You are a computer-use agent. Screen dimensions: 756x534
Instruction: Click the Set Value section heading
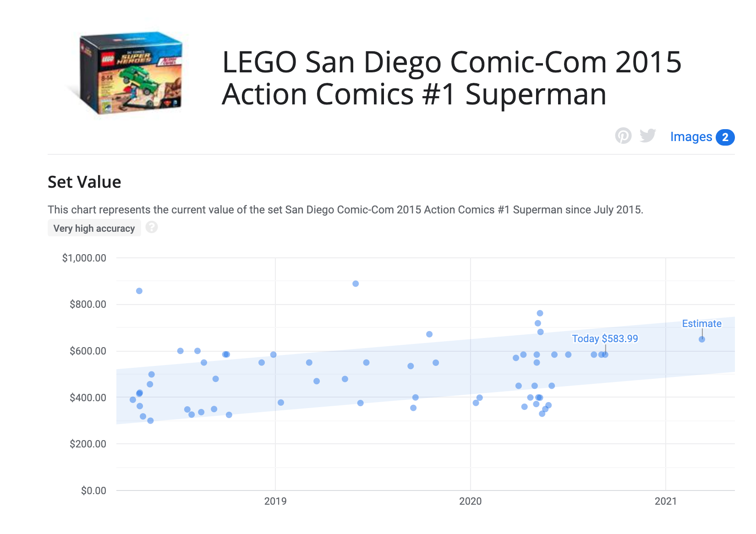pos(84,182)
